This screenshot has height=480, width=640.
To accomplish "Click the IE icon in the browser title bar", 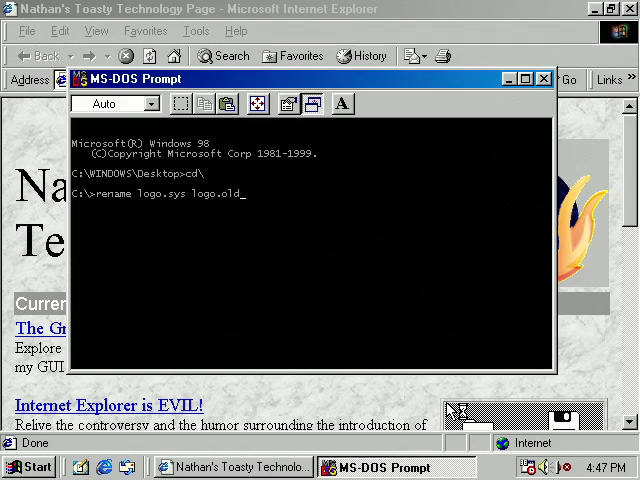I will tap(10, 9).
